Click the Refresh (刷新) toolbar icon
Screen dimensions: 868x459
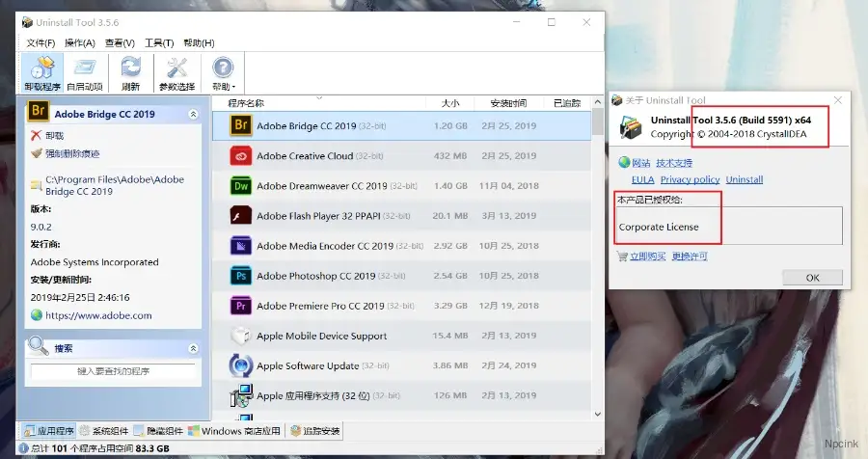pyautogui.click(x=130, y=72)
